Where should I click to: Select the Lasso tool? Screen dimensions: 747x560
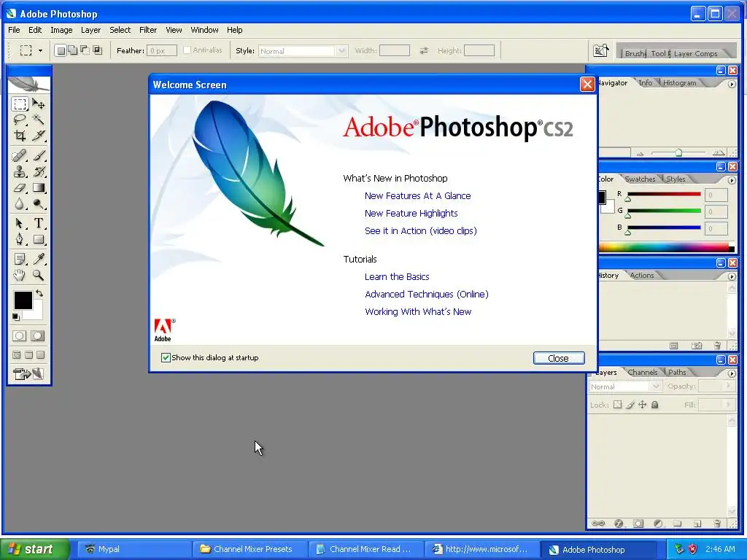coord(20,119)
